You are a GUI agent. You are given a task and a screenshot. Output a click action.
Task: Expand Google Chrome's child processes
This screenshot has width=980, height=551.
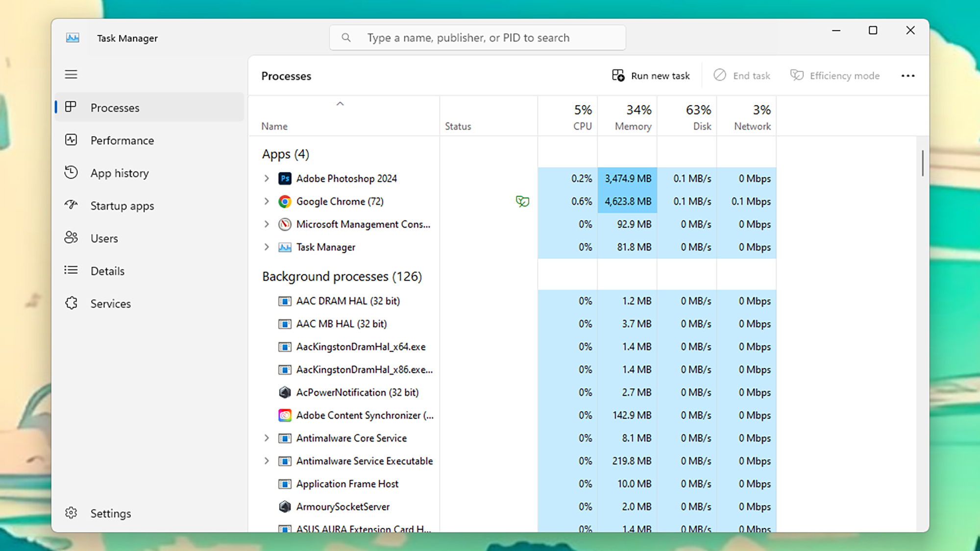267,201
